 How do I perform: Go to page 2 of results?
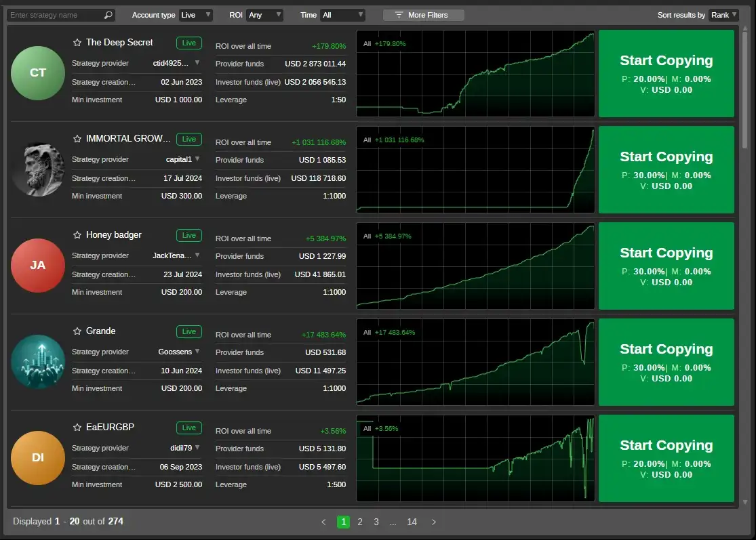click(x=360, y=522)
